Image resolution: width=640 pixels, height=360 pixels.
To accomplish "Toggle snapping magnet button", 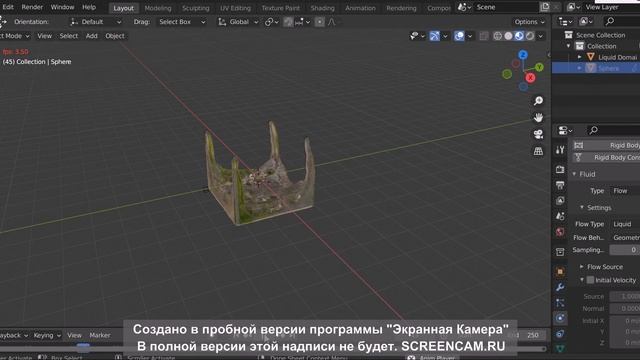I will 288,22.
